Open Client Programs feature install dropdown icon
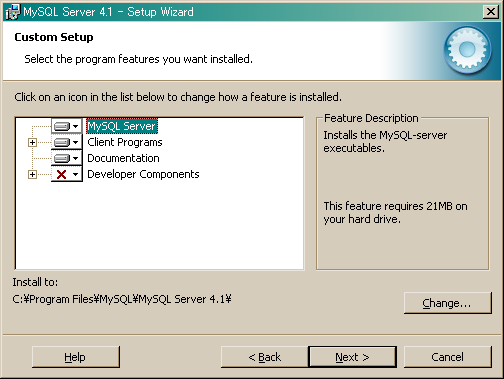504x379 pixels. (66, 142)
